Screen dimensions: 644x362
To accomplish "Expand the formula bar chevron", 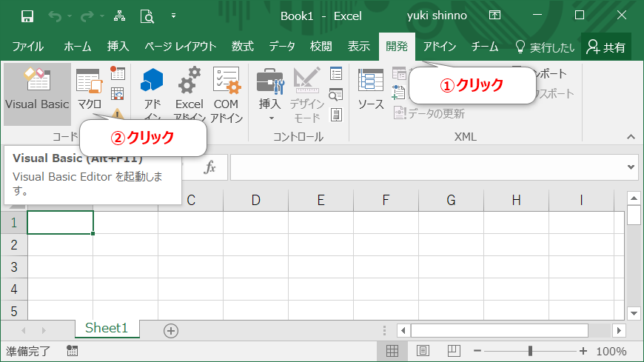I will click(631, 167).
